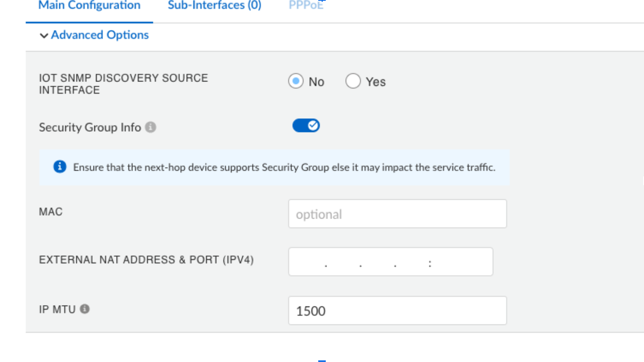Click the IP MTU field showing 1500
The height and width of the screenshot is (362, 644).
(x=397, y=311)
